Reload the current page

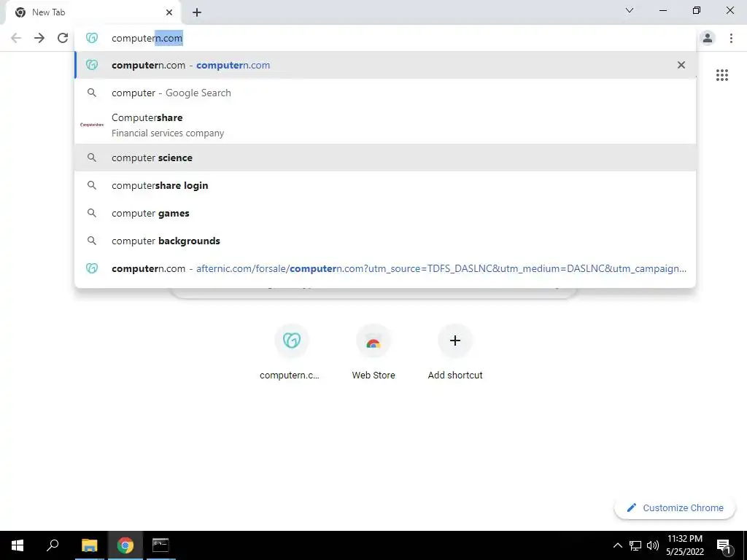pos(63,38)
